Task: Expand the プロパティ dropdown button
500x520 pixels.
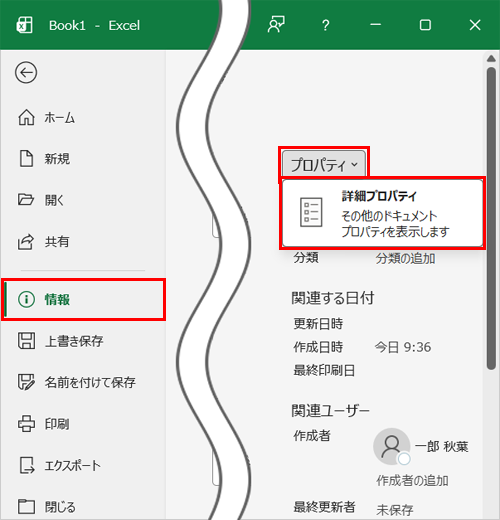Action: coord(324,164)
